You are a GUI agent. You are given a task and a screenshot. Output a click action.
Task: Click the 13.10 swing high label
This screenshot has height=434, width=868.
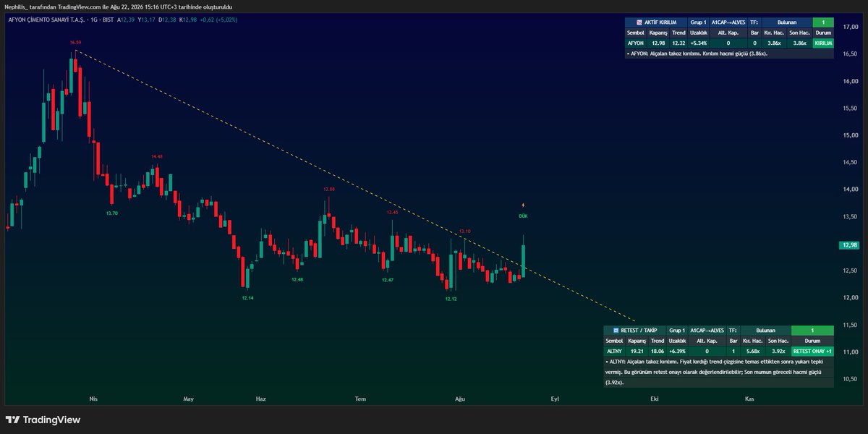pos(464,231)
